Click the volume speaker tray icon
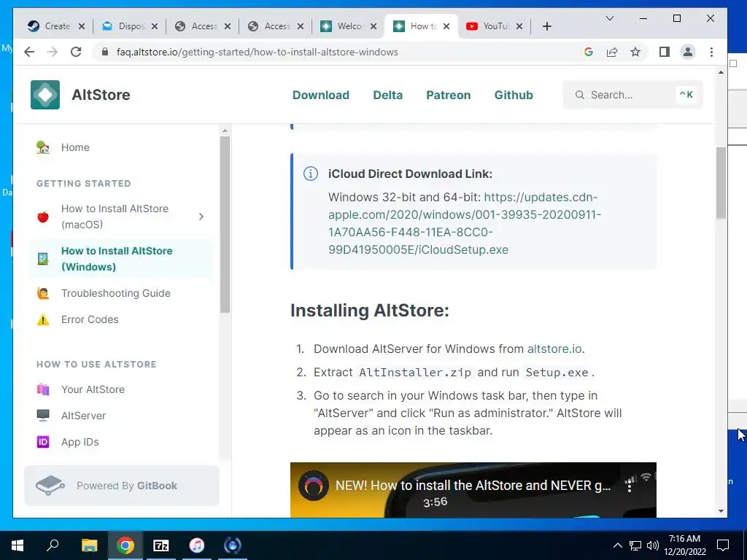 tap(653, 545)
